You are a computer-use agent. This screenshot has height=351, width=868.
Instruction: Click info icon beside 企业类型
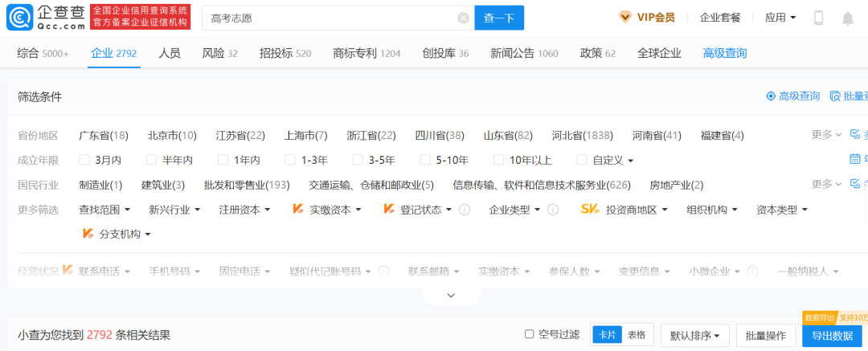coord(552,210)
